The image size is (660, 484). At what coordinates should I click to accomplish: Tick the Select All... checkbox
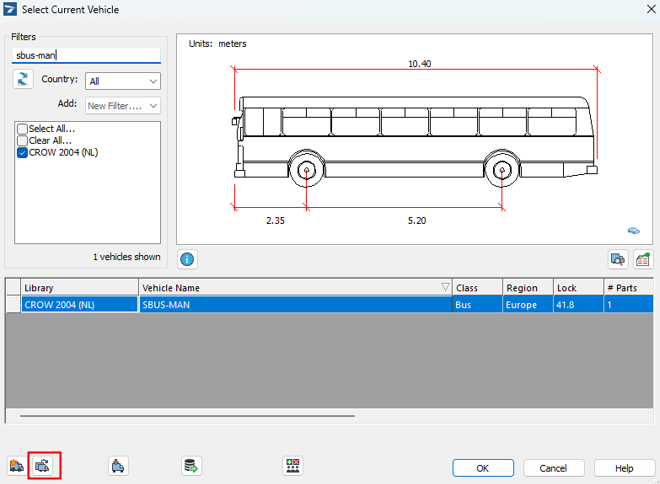[x=22, y=129]
